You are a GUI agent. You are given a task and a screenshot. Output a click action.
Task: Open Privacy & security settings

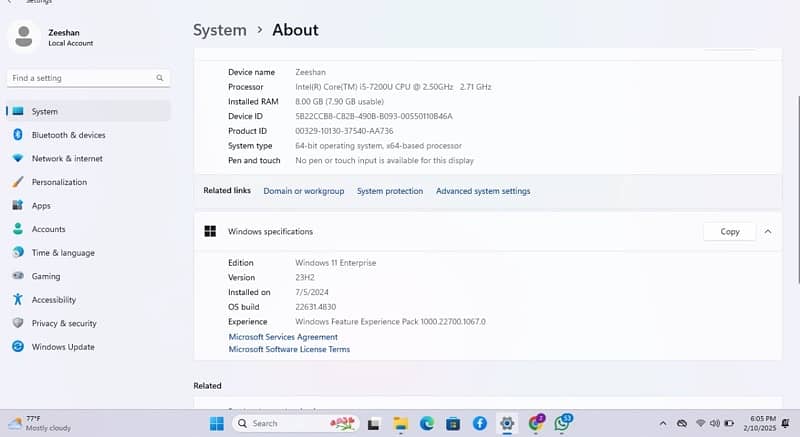click(x=64, y=323)
